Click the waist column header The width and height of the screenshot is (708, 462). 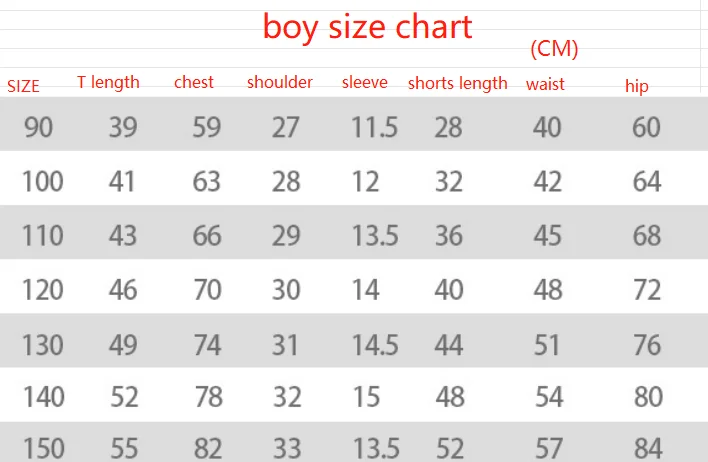click(545, 84)
